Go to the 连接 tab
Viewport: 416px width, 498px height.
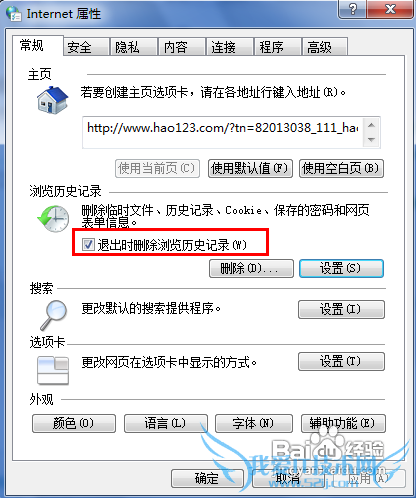pyautogui.click(x=230, y=47)
